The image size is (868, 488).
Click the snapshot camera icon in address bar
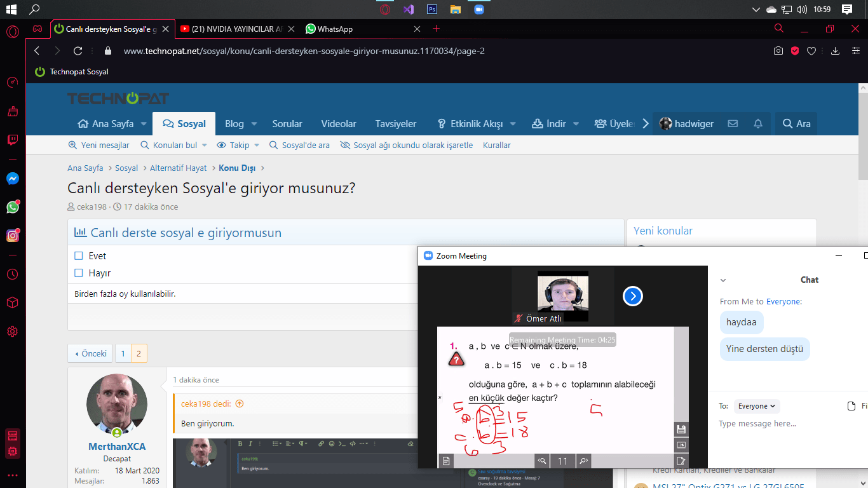coord(778,51)
